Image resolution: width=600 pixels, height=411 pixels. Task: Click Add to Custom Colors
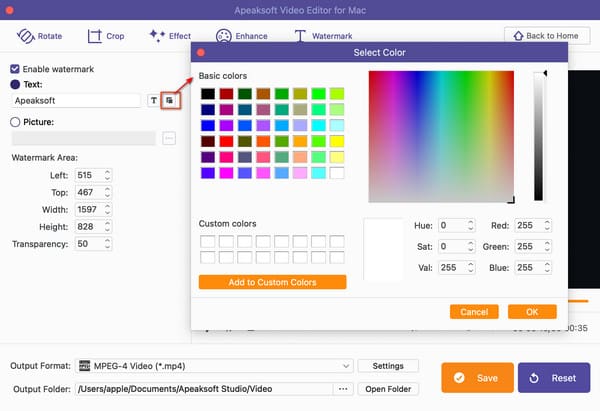tap(272, 282)
